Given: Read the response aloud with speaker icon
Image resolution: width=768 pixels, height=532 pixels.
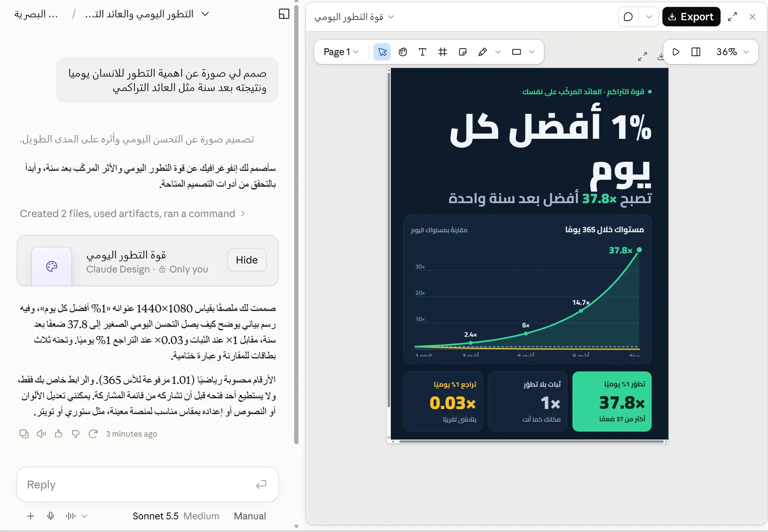Looking at the screenshot, I should 41,434.
